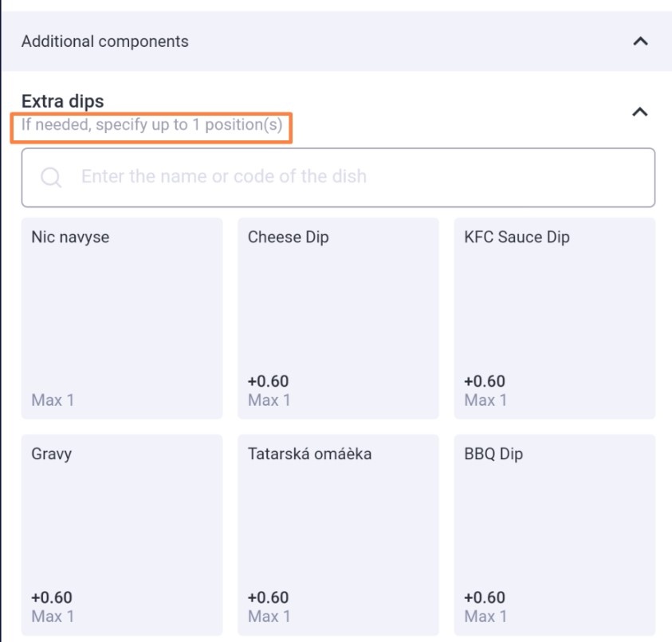672x642 pixels.
Task: Choose the Cheese Dip tile
Action: [x=338, y=318]
